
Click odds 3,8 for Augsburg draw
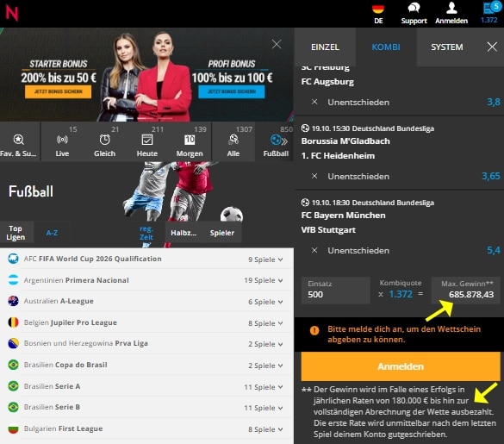pyautogui.click(x=494, y=102)
